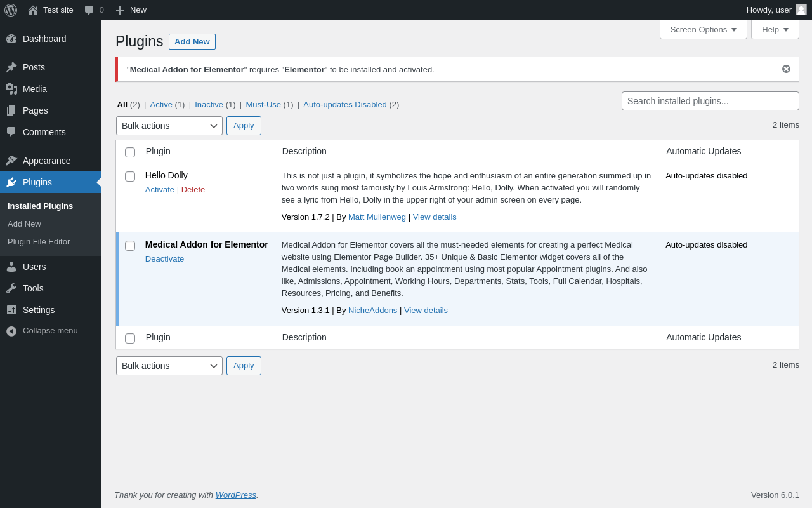The image size is (812, 508).
Task: Dismiss the Elementor requirement notice
Action: click(x=786, y=69)
